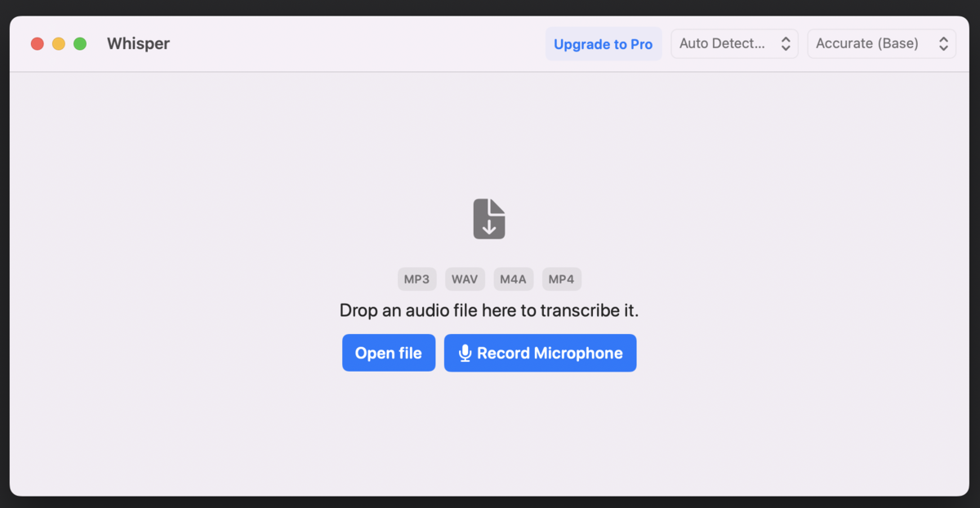Click the Open file button

click(x=389, y=353)
